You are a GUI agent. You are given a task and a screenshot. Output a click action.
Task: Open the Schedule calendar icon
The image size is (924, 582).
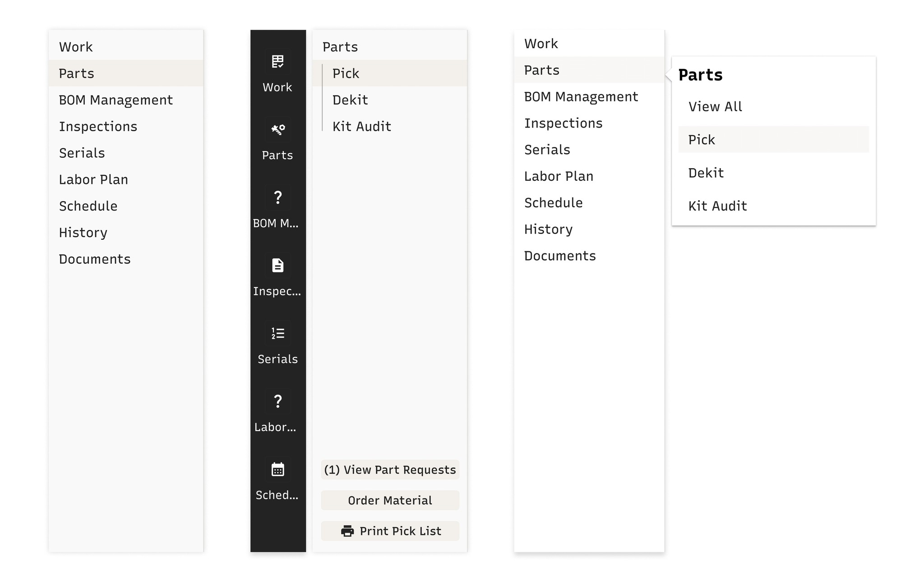click(x=277, y=469)
